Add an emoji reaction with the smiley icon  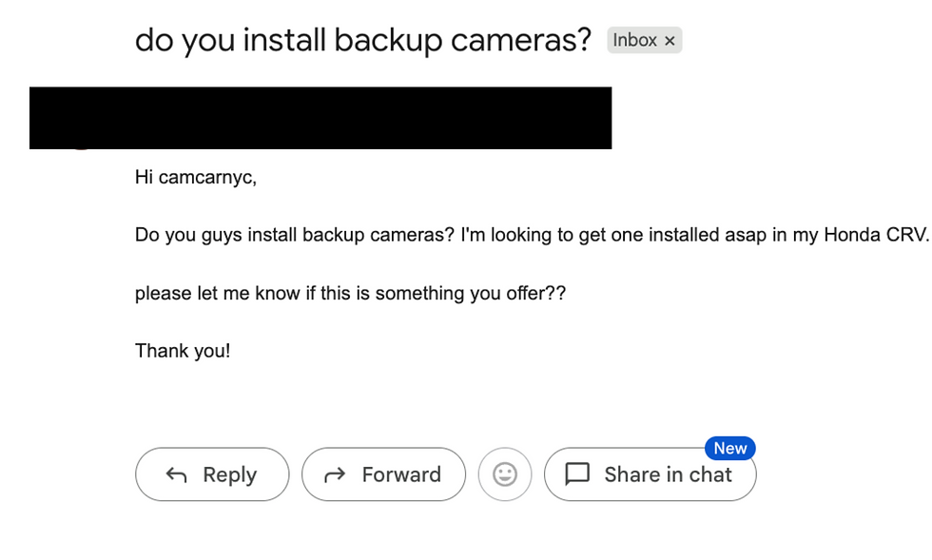[505, 474]
